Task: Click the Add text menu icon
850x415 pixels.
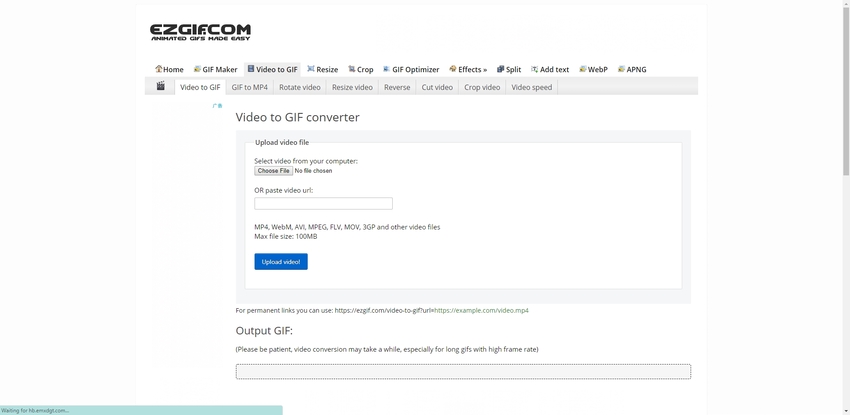Action: [535, 69]
